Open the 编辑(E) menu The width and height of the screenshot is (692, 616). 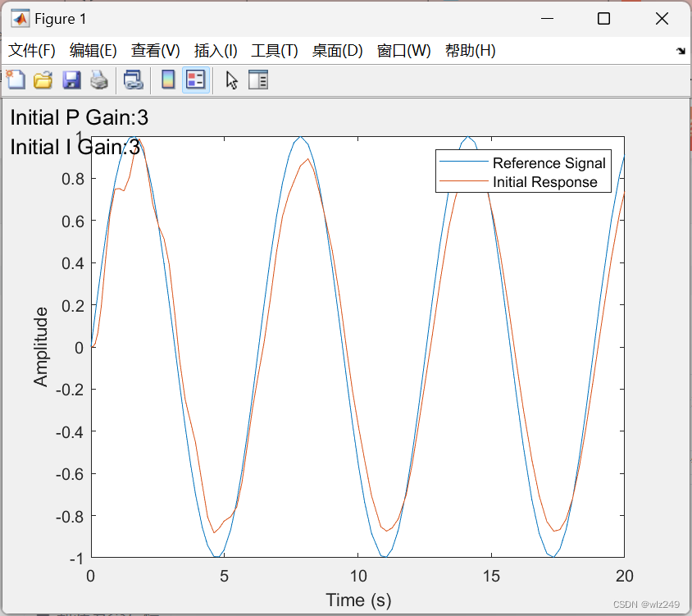tap(93, 50)
